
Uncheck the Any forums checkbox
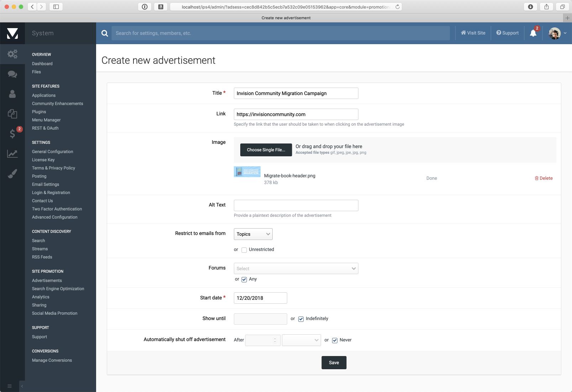tap(244, 279)
